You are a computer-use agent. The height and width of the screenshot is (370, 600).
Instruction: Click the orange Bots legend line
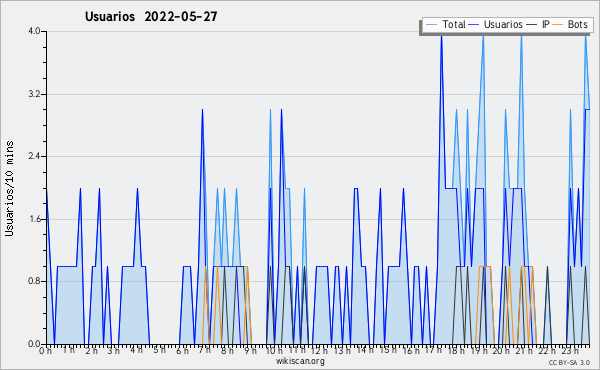pos(558,25)
